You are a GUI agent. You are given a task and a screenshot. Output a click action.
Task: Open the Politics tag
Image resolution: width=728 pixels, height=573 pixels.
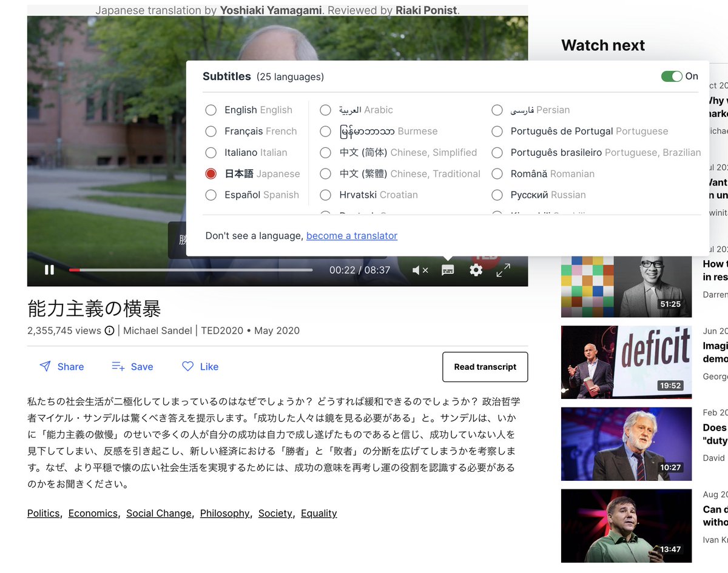44,513
